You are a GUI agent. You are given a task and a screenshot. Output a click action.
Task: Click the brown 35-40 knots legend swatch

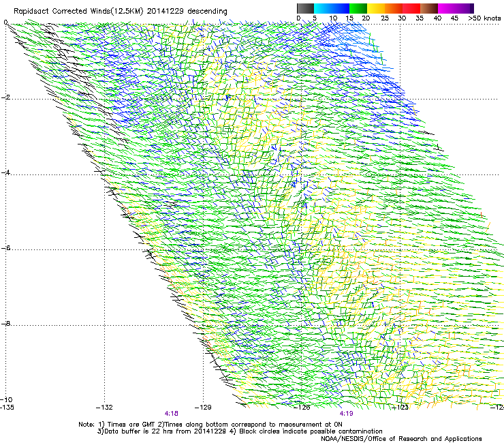click(x=429, y=8)
